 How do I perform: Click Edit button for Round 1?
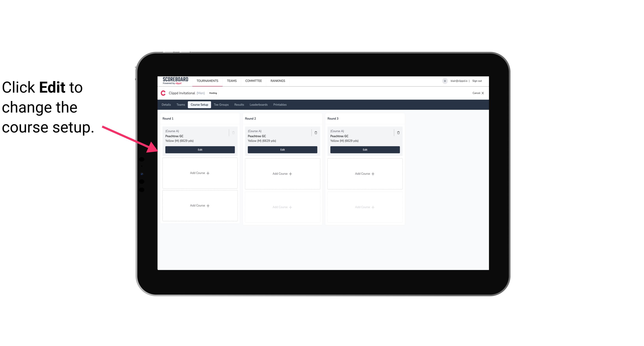(x=200, y=149)
